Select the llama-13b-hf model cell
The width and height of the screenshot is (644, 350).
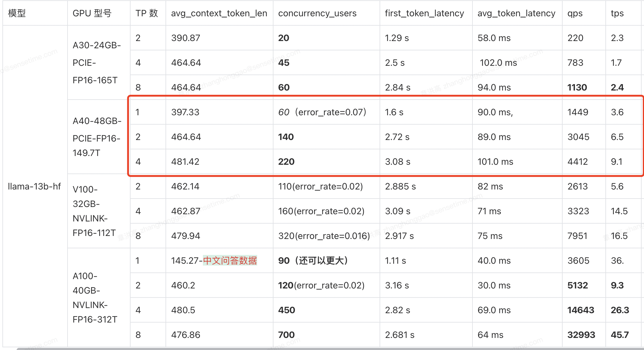coord(34,186)
